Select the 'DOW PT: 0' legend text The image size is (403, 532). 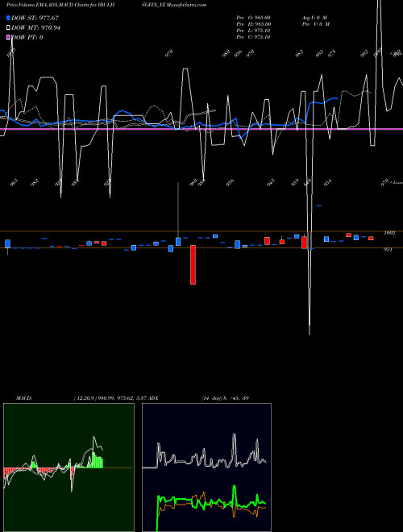point(27,37)
